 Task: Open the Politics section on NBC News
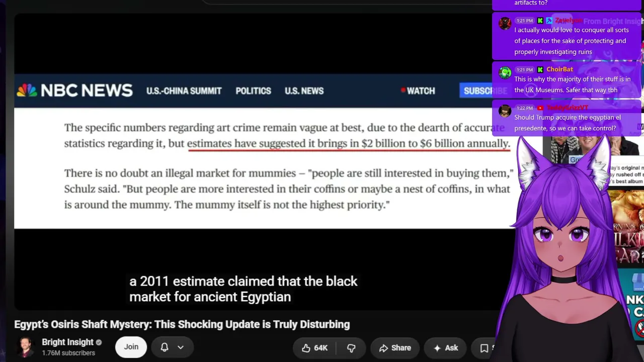(x=253, y=91)
